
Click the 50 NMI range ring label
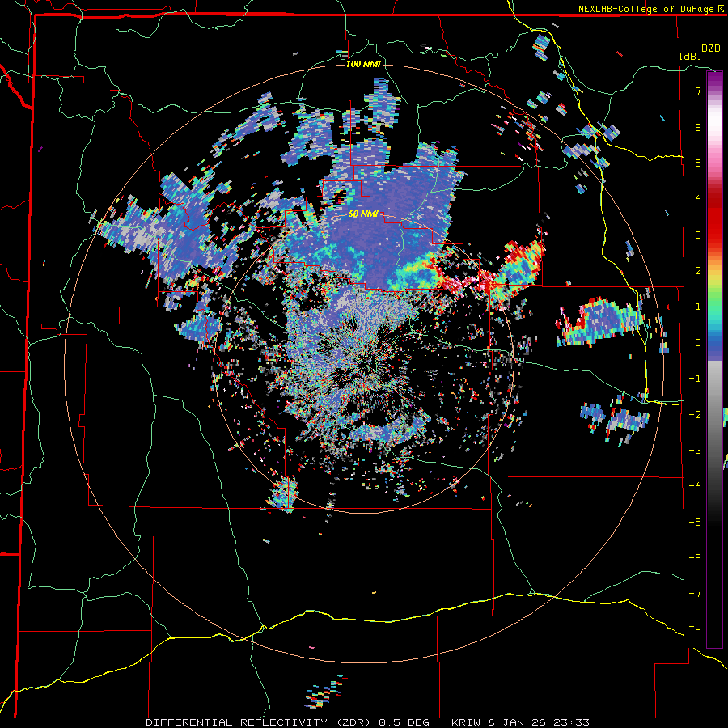[x=363, y=214]
